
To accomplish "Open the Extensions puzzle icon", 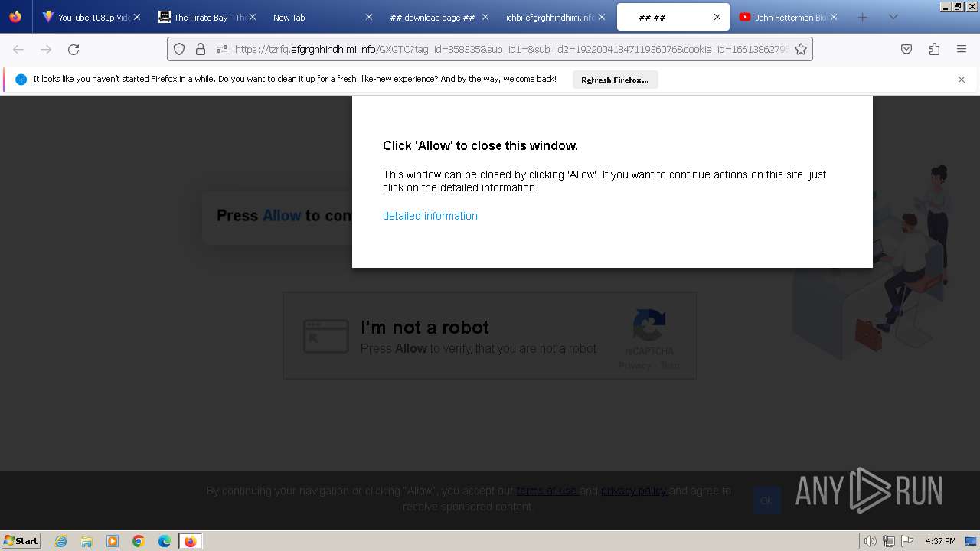I will click(934, 49).
